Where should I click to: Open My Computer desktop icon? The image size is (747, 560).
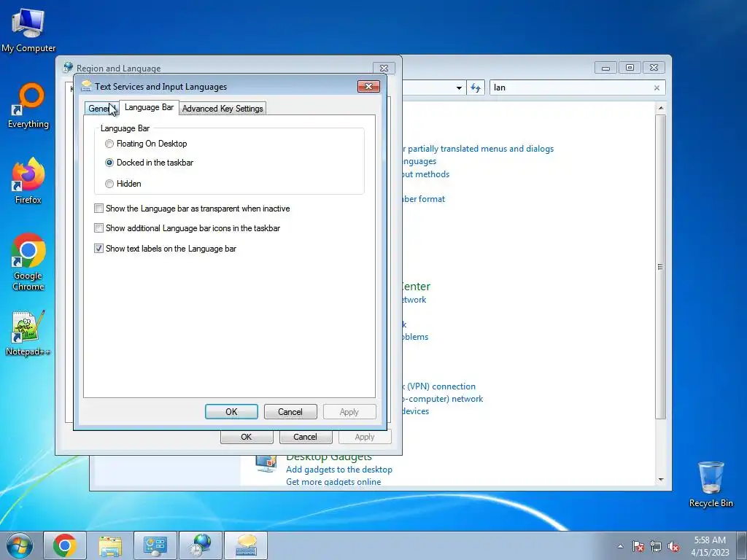click(28, 29)
